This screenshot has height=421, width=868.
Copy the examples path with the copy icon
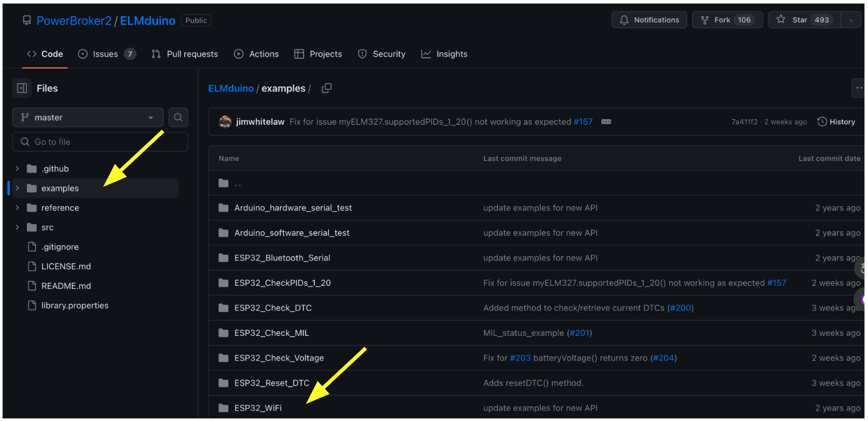(x=327, y=88)
